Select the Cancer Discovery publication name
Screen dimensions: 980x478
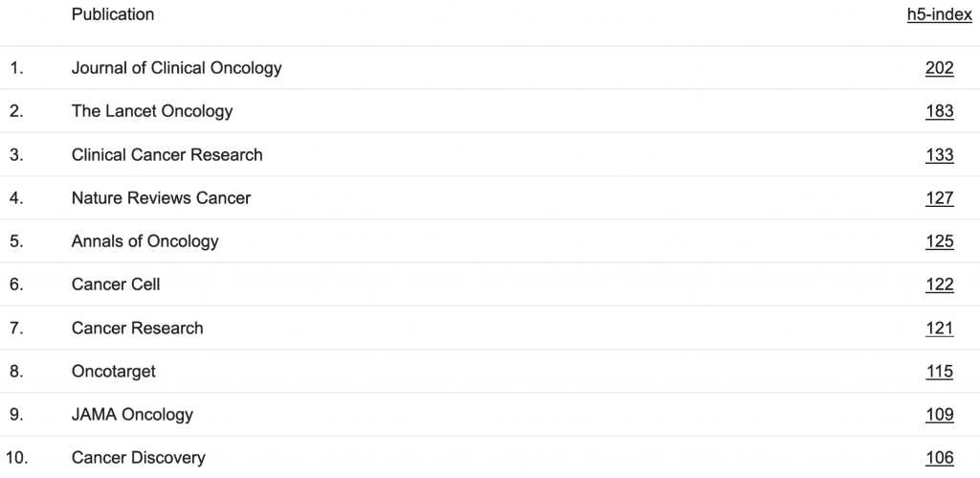coord(138,458)
